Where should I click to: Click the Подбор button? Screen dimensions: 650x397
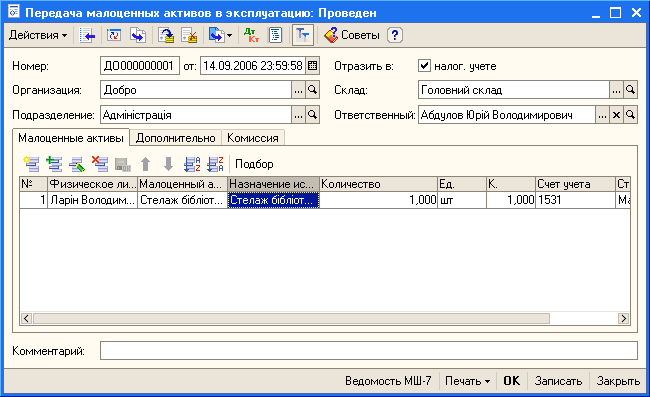pyautogui.click(x=254, y=164)
